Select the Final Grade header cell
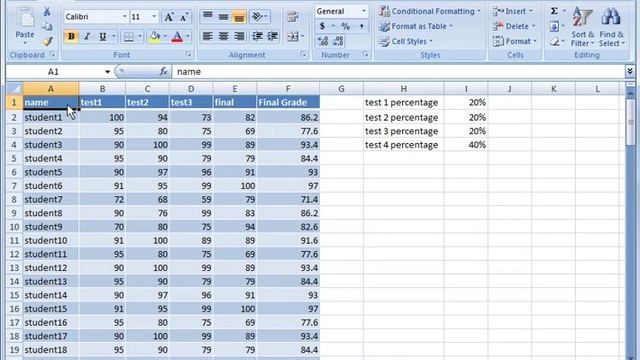This screenshot has height=360, width=640. pos(288,102)
